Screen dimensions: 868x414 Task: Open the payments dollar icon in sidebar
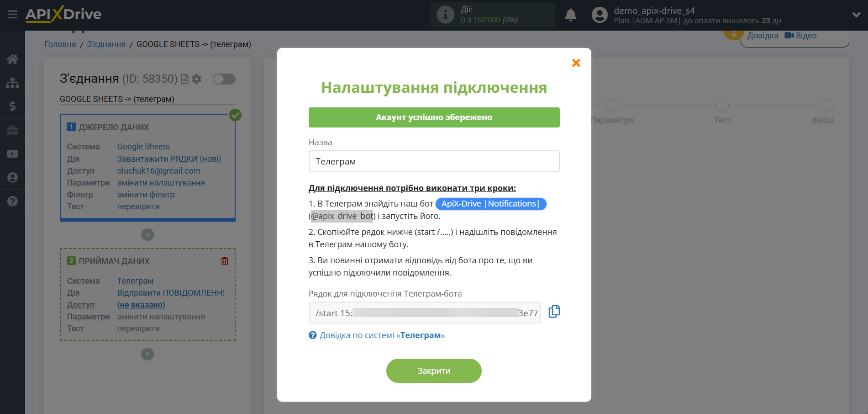pos(12,106)
